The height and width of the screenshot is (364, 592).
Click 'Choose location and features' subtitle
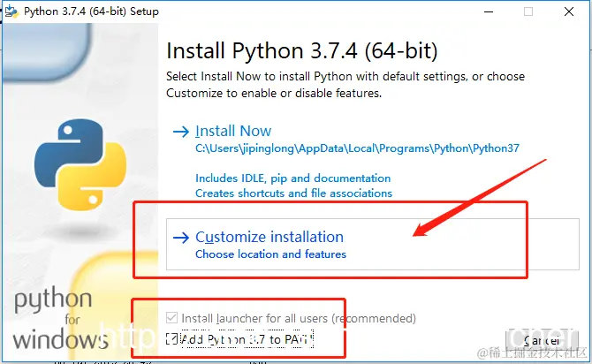(270, 254)
